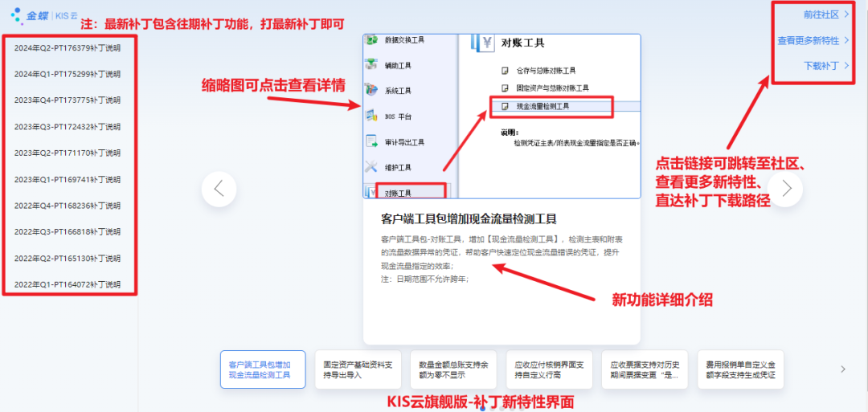Open 2022年Q1-PT164072补丁说明
Viewport: 868px width, 412px height.
click(x=68, y=285)
